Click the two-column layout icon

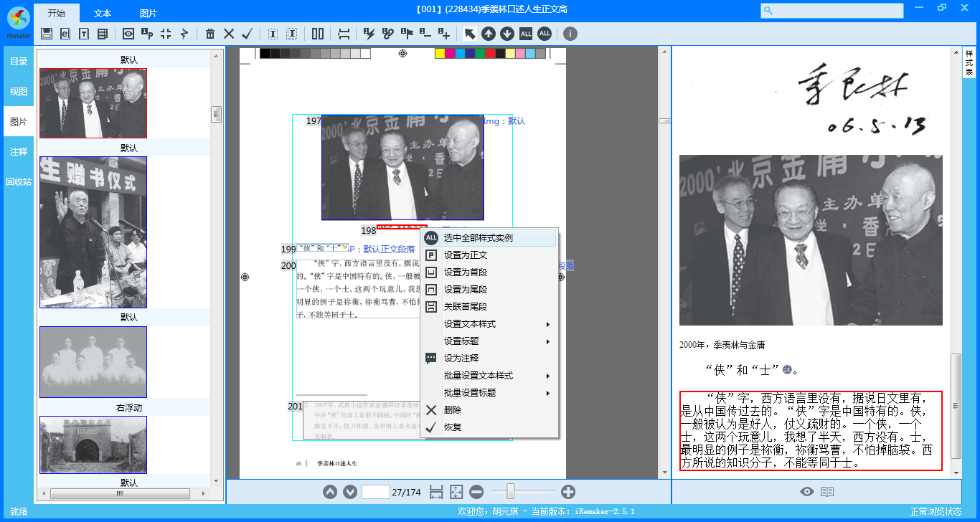click(x=318, y=34)
